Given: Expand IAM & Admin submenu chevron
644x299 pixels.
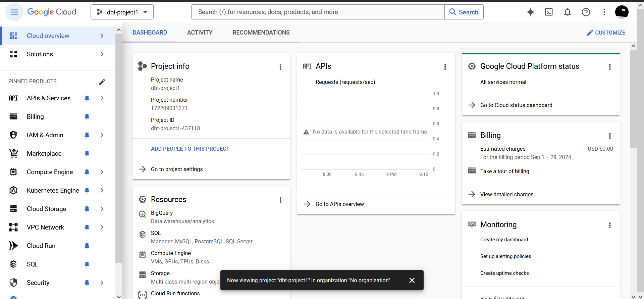Looking at the screenshot, I should [x=102, y=135].
